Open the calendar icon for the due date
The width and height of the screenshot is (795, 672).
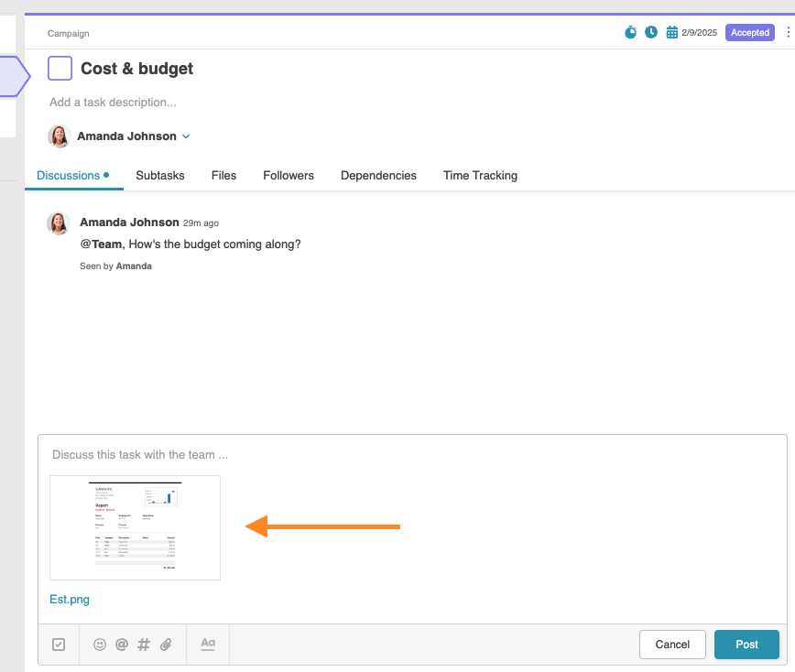(x=672, y=33)
